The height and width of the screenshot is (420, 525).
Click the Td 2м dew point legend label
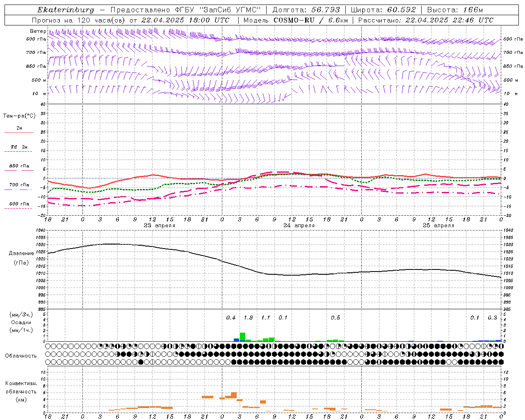(19, 147)
